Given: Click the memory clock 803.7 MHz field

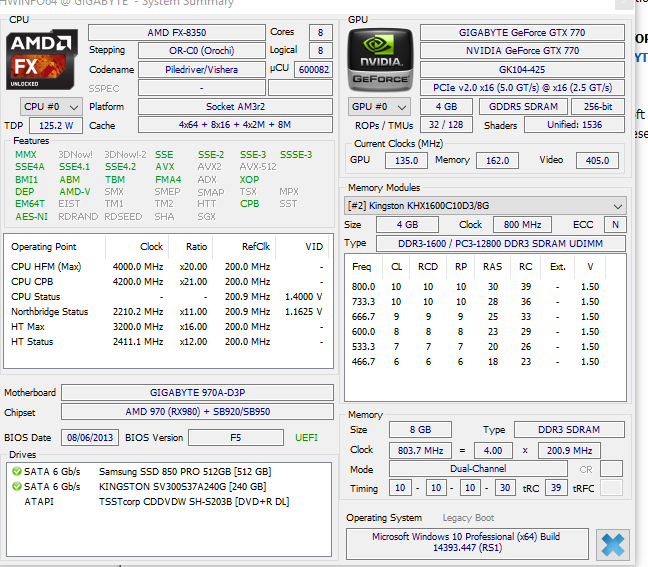Looking at the screenshot, I should click(x=420, y=450).
